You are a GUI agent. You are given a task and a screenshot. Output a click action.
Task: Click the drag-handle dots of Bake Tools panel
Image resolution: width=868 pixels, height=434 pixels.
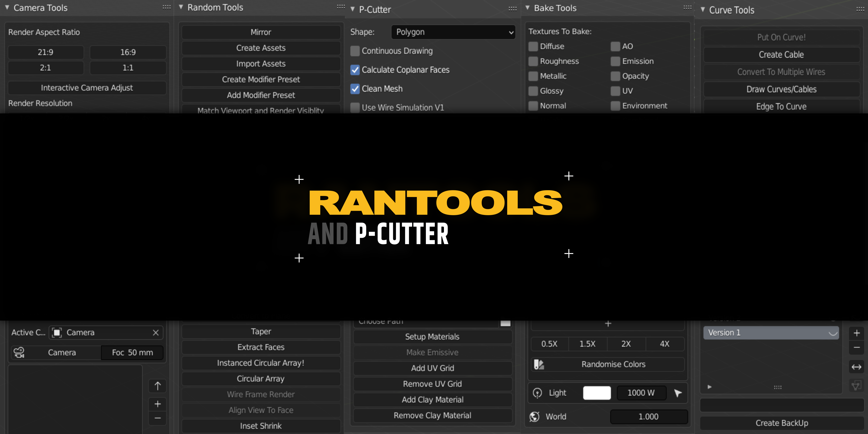click(687, 7)
